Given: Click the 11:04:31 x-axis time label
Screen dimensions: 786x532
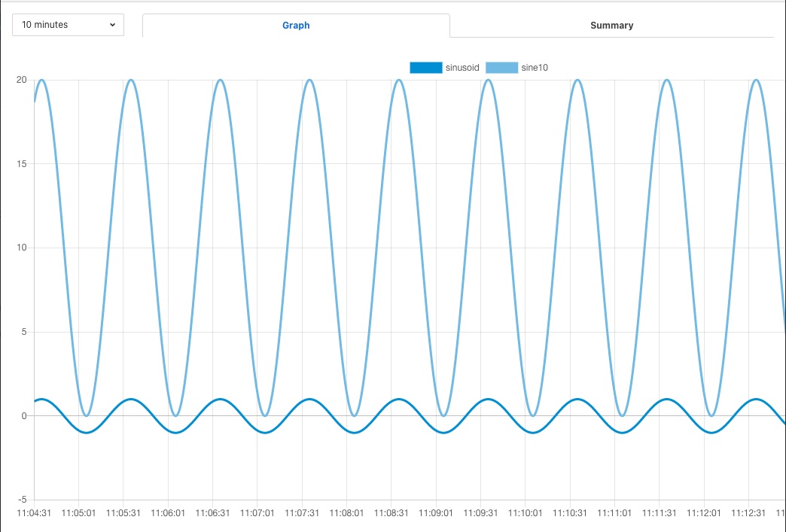Looking at the screenshot, I should (x=34, y=513).
